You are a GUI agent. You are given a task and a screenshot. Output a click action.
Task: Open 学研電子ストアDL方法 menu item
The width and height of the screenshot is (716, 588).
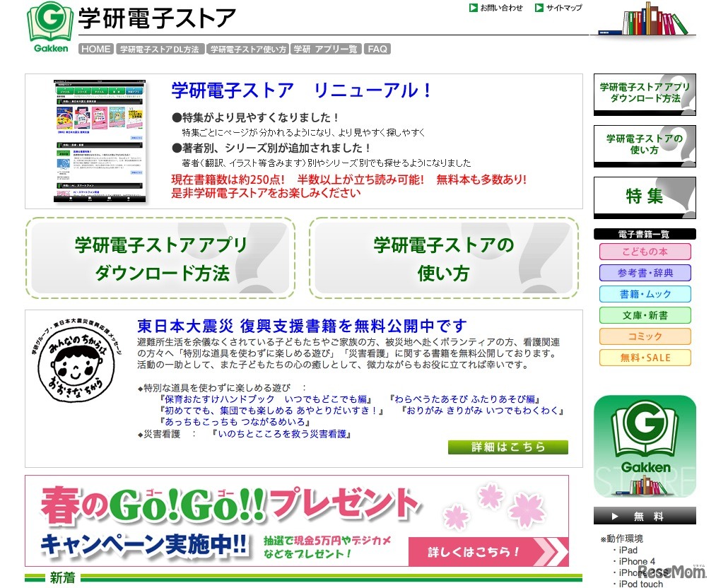click(160, 49)
